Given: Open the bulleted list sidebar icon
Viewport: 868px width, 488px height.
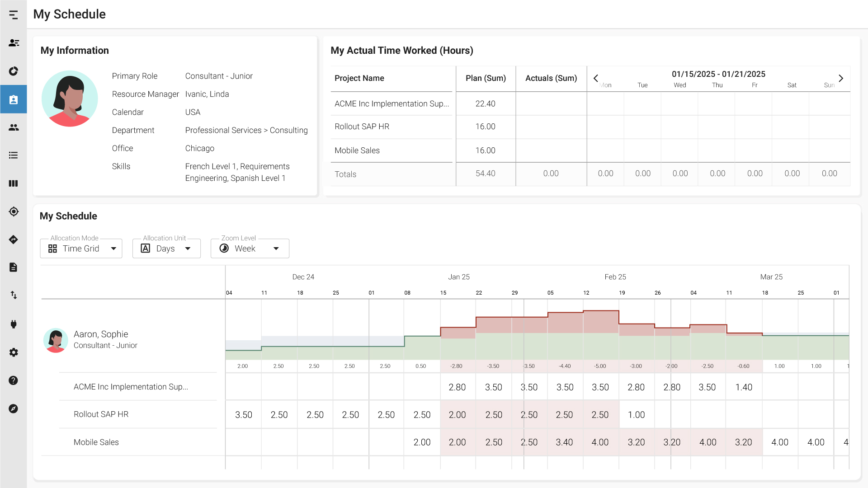Looking at the screenshot, I should pos(14,155).
